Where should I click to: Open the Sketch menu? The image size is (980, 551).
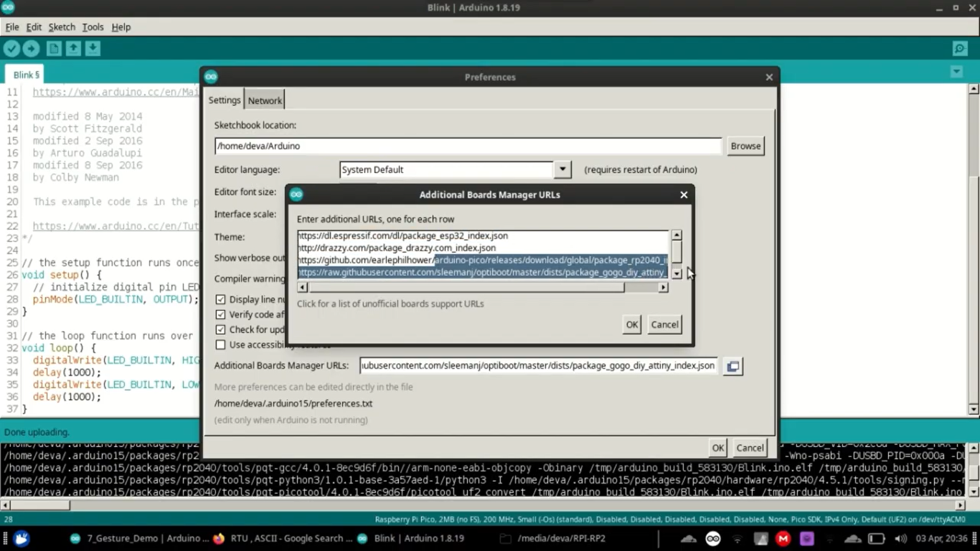(62, 27)
